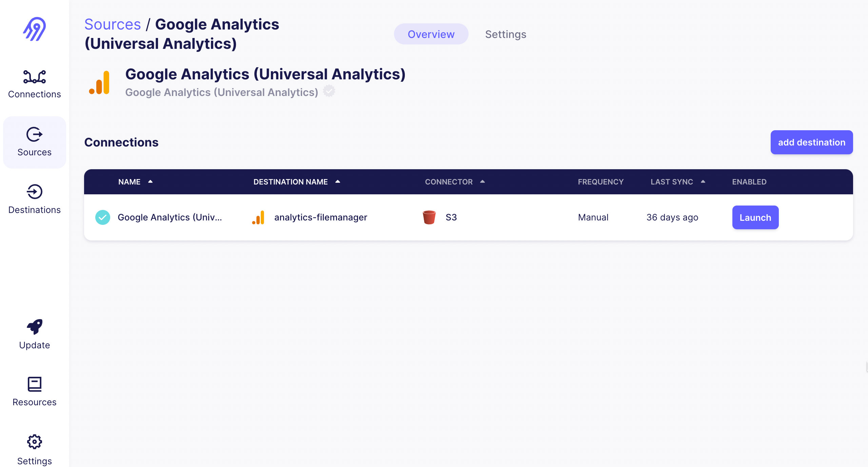Click the Sources breadcrumb link

pos(113,24)
